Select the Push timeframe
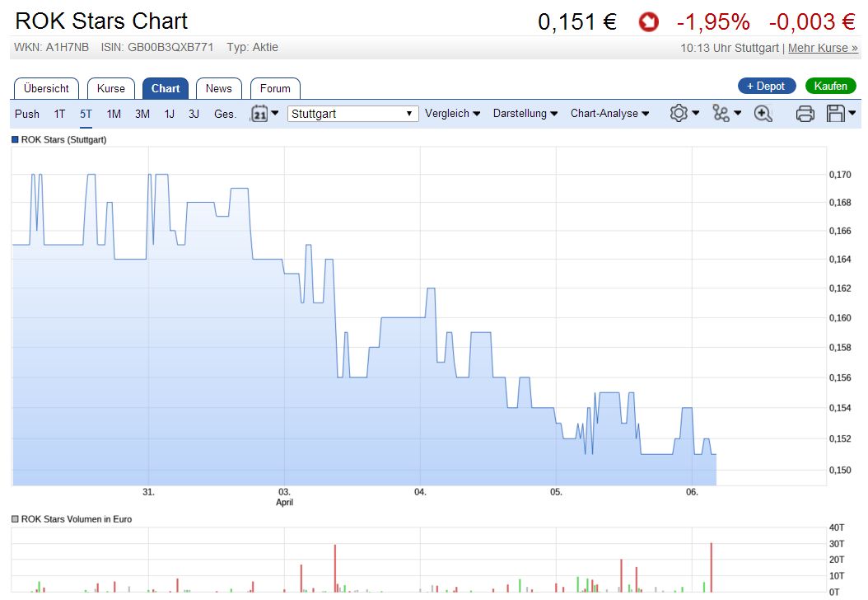This screenshot has height=600, width=868. (x=27, y=114)
